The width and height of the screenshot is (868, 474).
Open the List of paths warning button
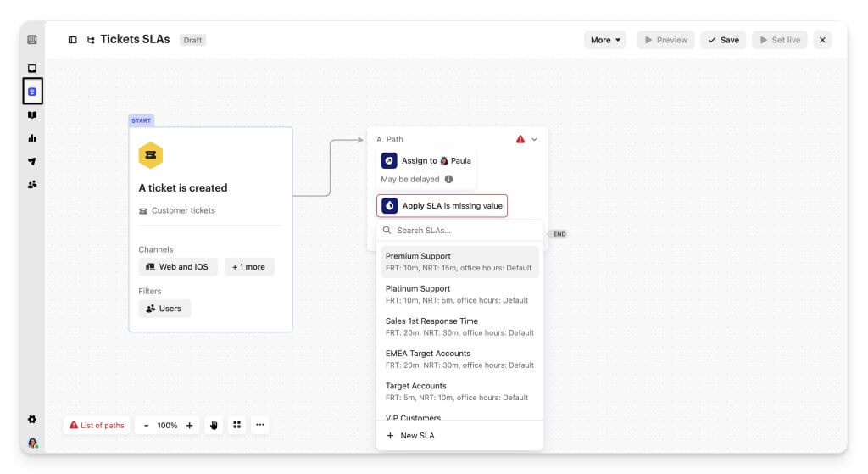coord(97,426)
